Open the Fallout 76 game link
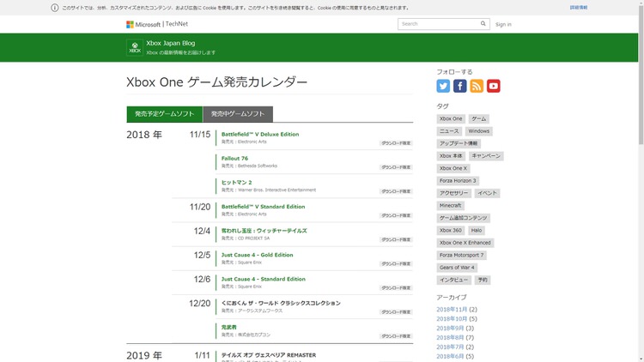Viewport: 644px width, 362px height. point(234,159)
